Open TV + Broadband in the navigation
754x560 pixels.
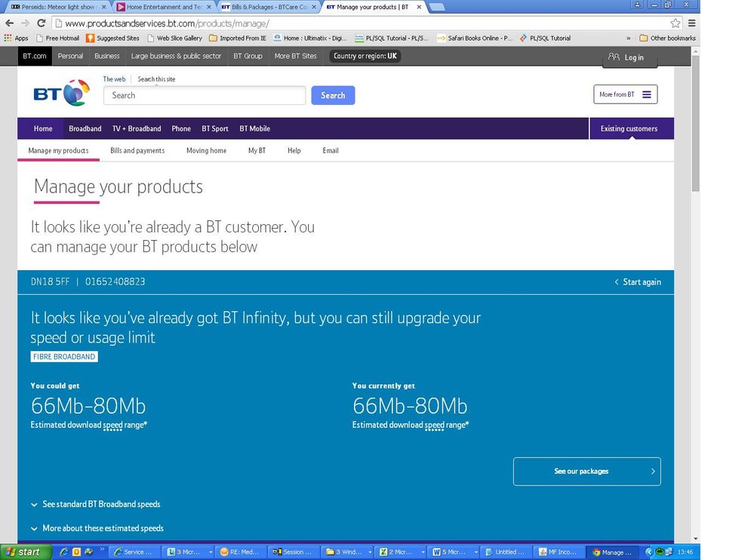[137, 128]
